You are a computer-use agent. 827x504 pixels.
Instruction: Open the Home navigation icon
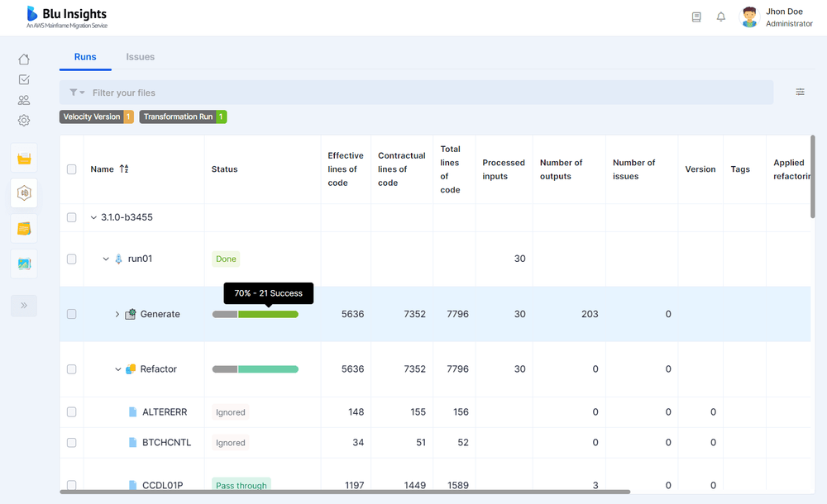coord(24,59)
